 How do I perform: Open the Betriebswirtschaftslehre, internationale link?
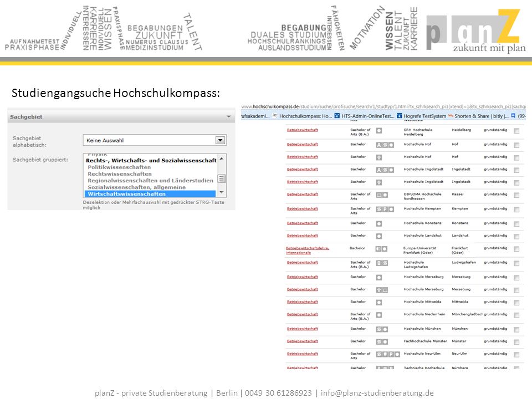pyautogui.click(x=307, y=250)
